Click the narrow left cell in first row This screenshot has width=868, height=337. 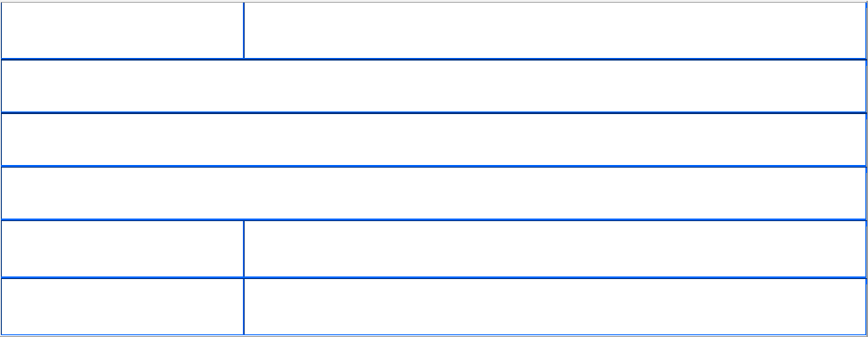click(123, 30)
